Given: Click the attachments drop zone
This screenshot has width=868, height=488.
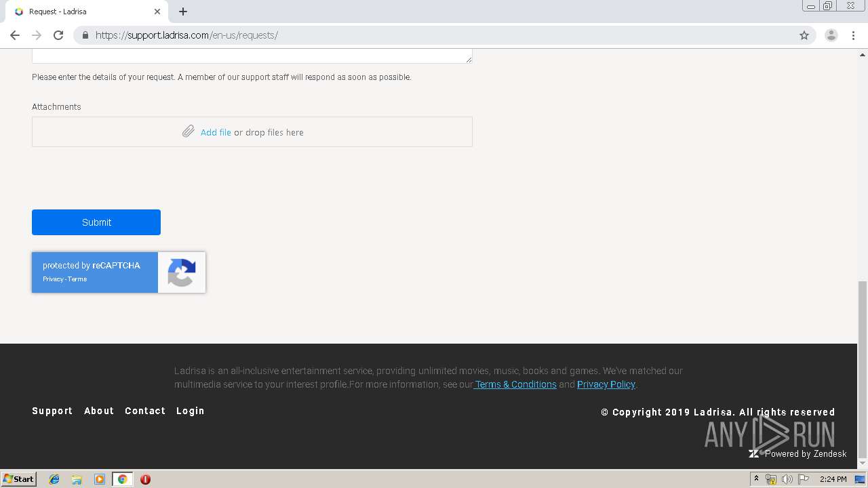Looking at the screenshot, I should coord(252,131).
